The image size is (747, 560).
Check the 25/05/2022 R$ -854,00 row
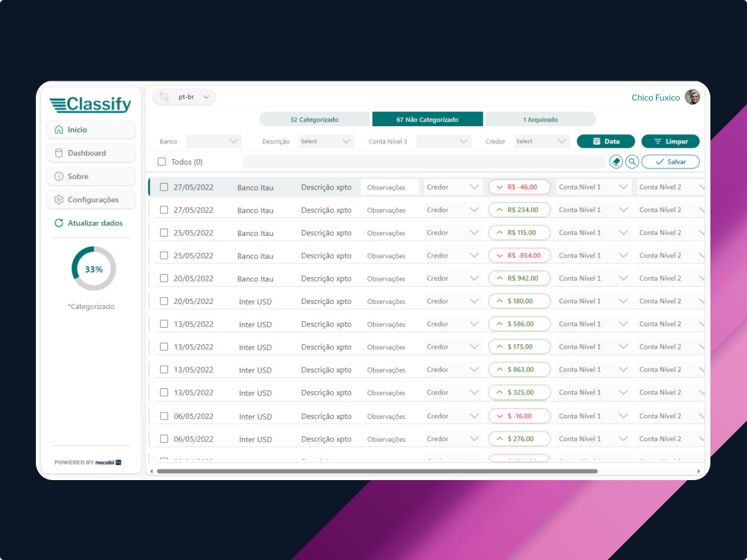(164, 255)
